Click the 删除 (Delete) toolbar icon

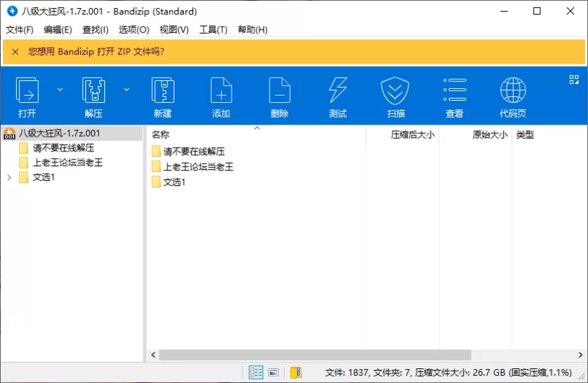[279, 91]
